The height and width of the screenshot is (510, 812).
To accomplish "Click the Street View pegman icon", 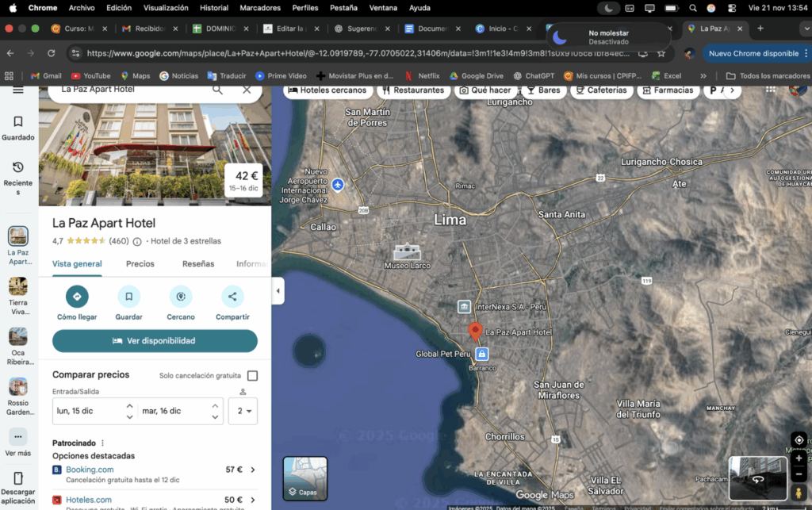I will (799, 494).
